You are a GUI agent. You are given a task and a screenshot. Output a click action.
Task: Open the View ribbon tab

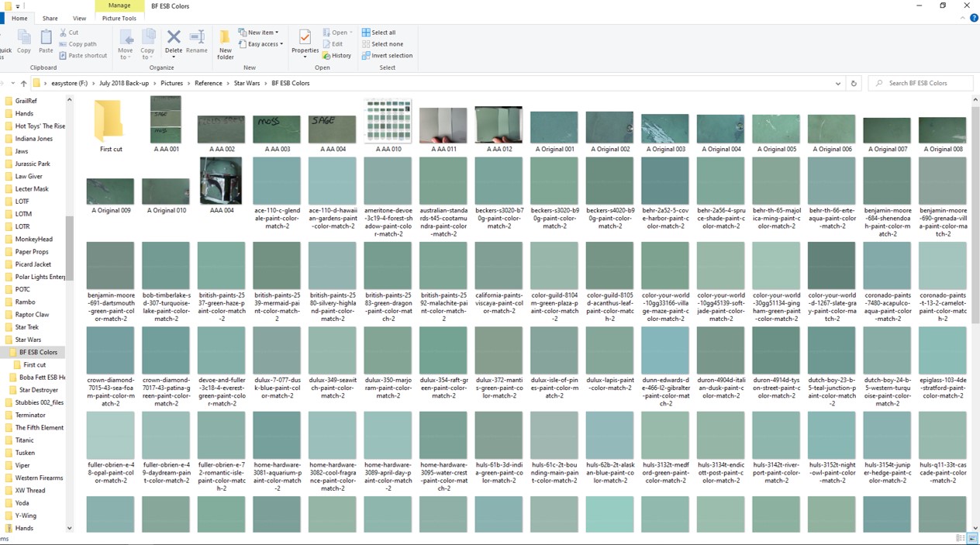(x=79, y=18)
